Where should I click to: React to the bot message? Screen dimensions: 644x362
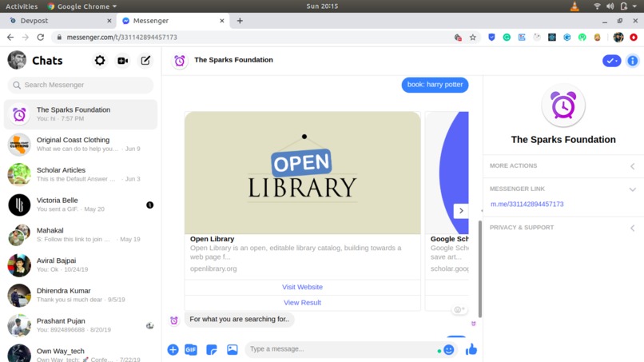pos(459,310)
